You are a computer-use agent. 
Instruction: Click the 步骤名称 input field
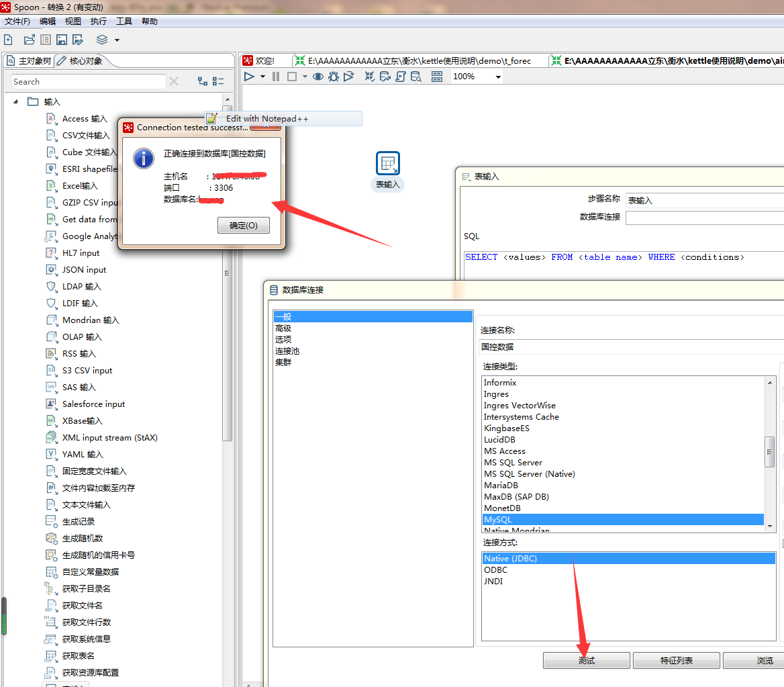(x=705, y=200)
